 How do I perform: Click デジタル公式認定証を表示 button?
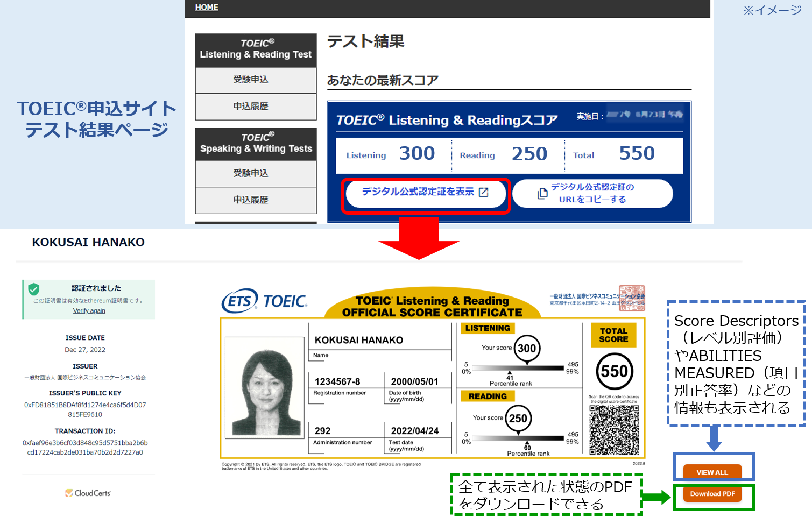[425, 193]
